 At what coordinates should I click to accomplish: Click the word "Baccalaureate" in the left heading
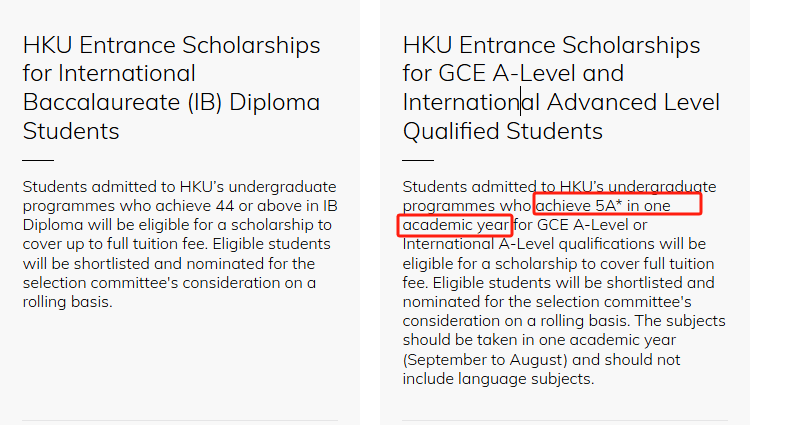point(102,102)
